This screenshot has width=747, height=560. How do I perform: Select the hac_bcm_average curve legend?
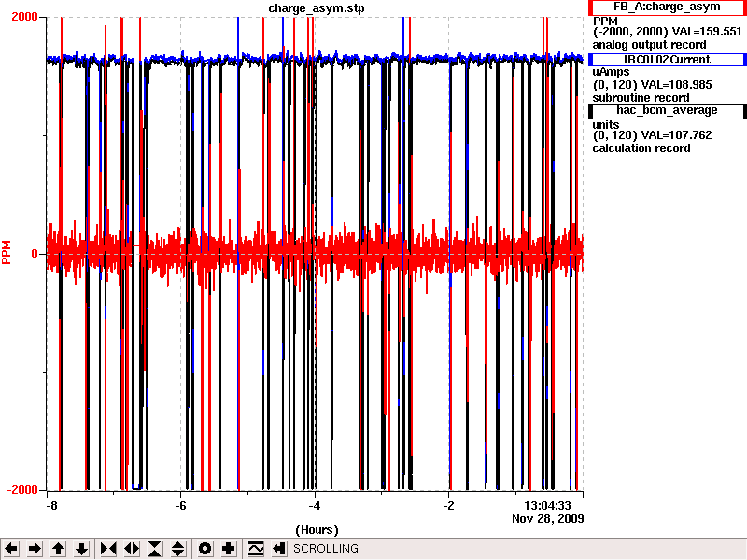click(667, 110)
